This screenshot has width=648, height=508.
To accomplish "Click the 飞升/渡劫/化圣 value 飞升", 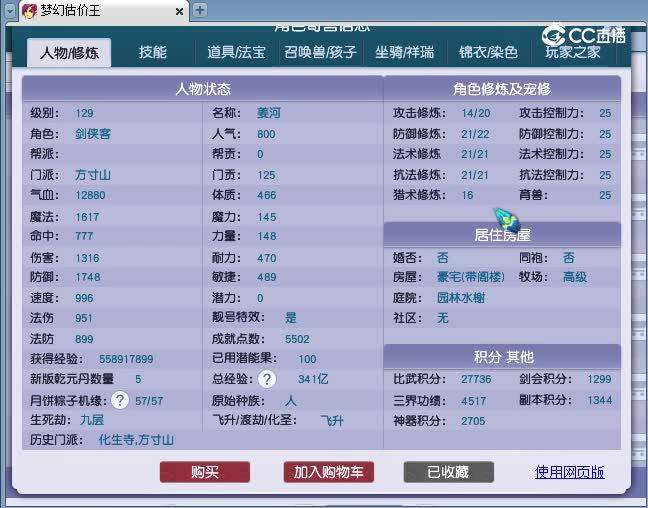I will pyautogui.click(x=332, y=421).
